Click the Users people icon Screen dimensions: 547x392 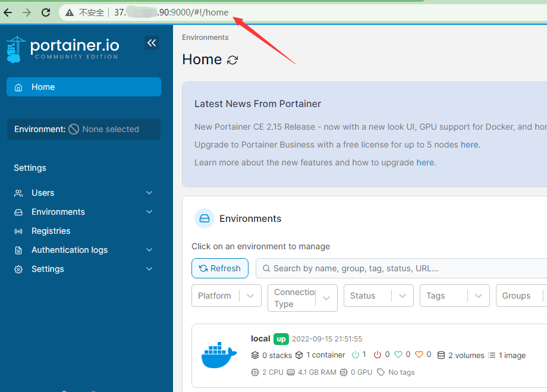[x=18, y=193]
